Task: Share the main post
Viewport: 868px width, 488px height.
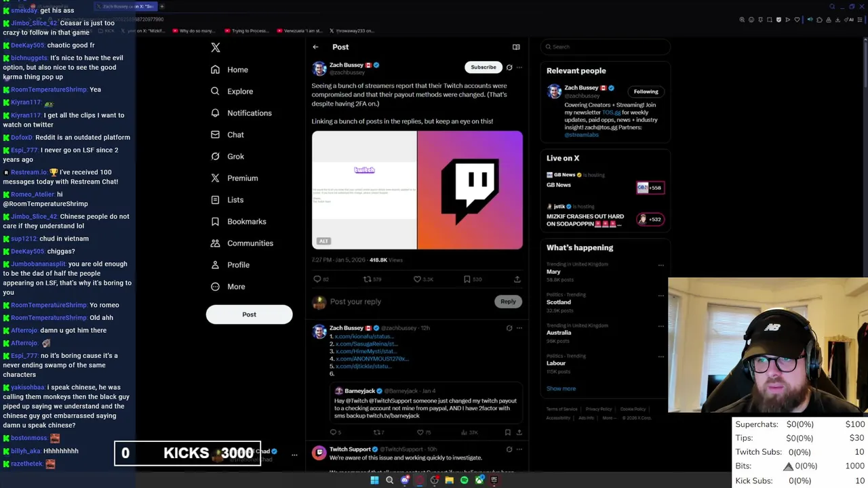Action: [x=517, y=279]
